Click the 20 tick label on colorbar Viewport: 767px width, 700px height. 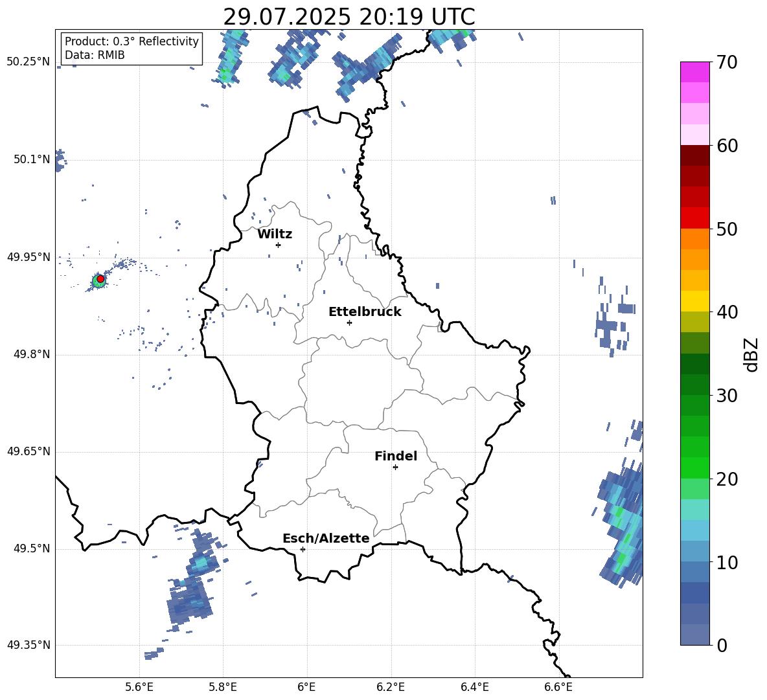point(727,479)
